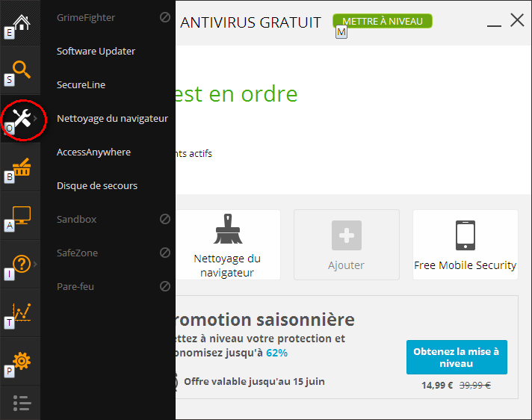Click the ANTIVIRUS GRATUIT title
Viewport: 532px width, 420px height.
(250, 22)
